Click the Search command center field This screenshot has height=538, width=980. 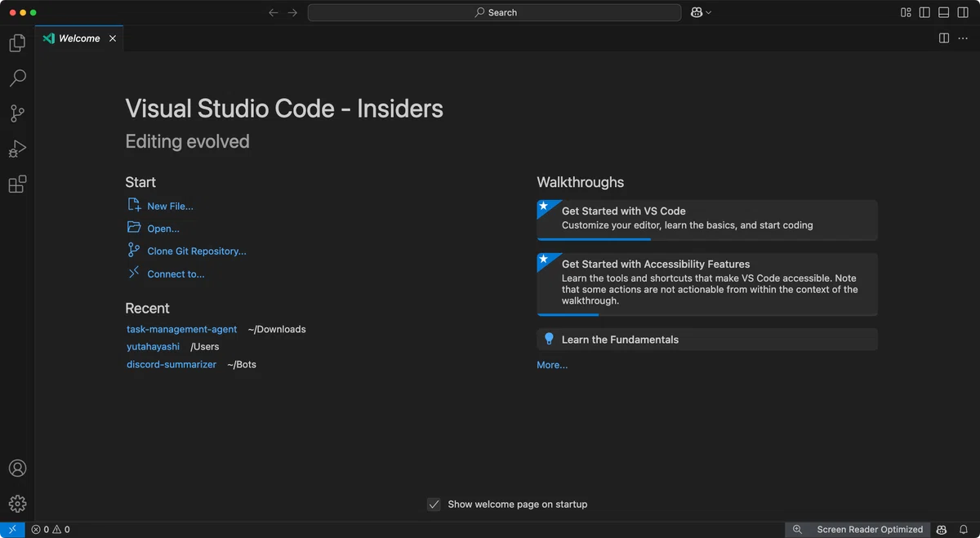click(494, 12)
